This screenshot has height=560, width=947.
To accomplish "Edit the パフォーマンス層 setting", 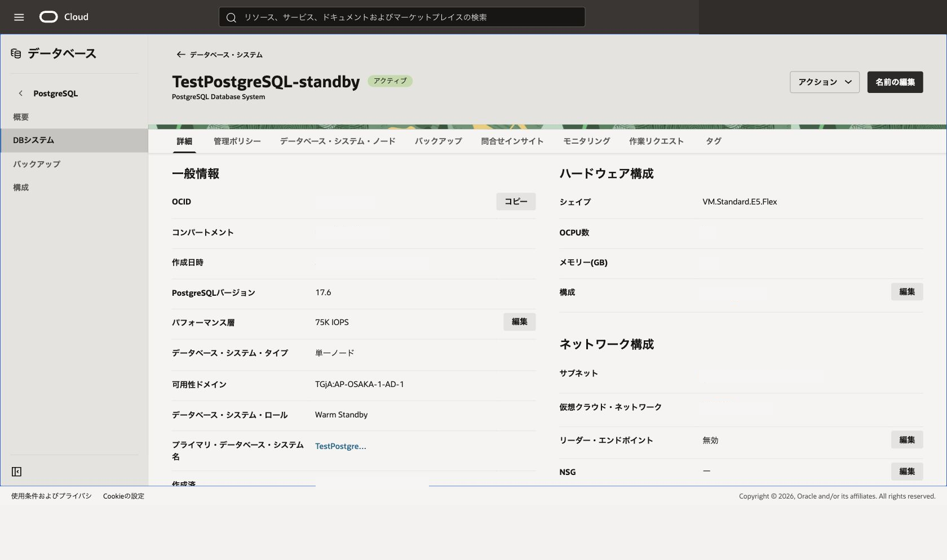I will [x=519, y=322].
